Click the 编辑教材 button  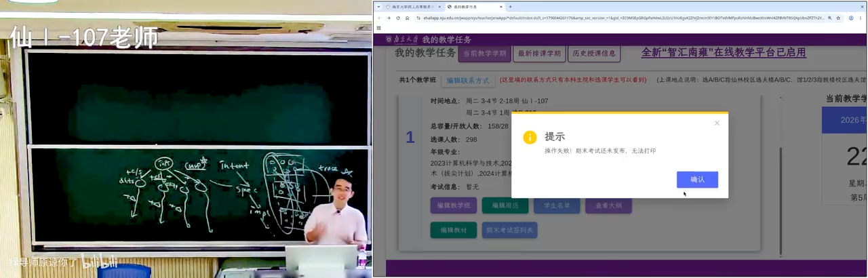pos(454,230)
